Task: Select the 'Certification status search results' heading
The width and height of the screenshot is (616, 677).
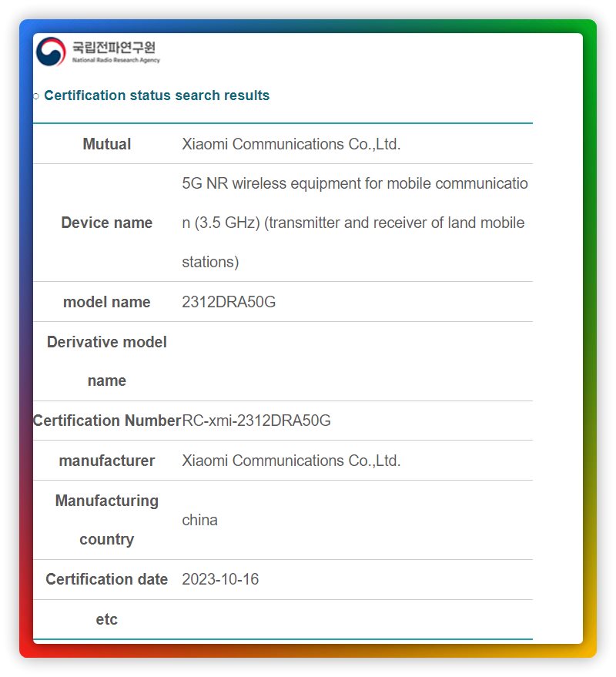Action: 157,95
